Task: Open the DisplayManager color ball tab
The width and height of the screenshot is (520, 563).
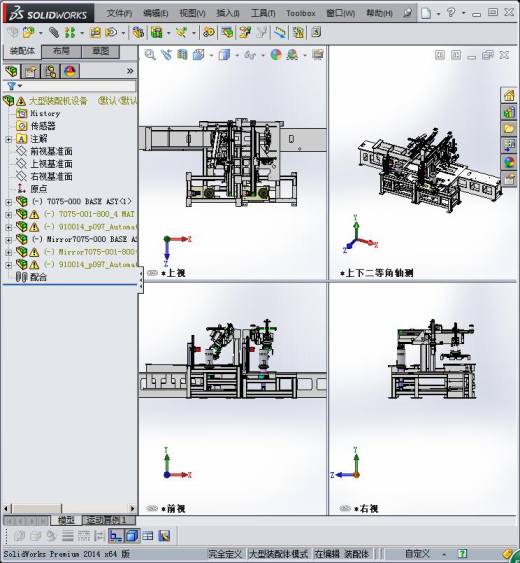Action: click(70, 71)
